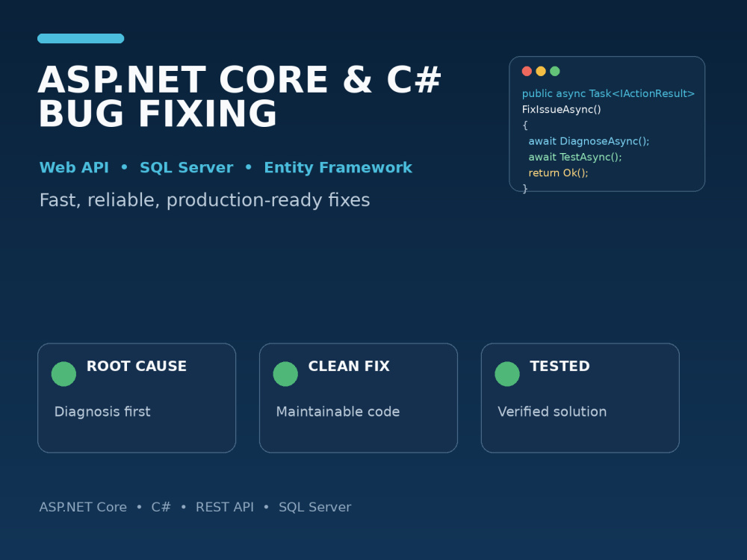This screenshot has width=747, height=560.
Task: Click the green circle beside ROOT CAUSE
Action: click(x=63, y=374)
